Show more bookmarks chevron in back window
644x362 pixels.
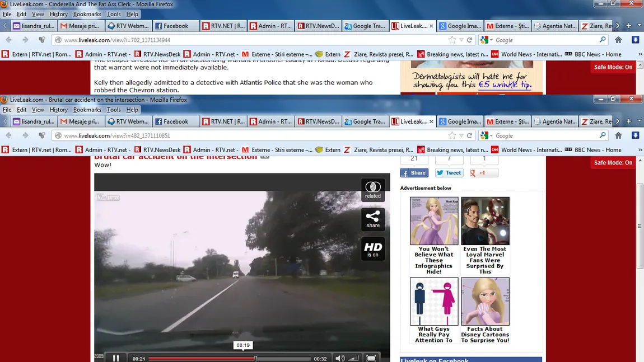tap(640, 54)
